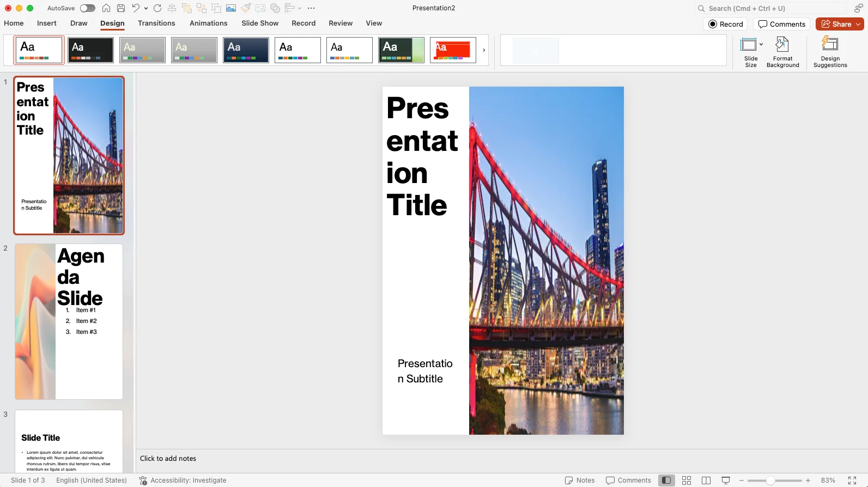
Task: Save the presentation with the floppy disk icon
Action: point(121,8)
